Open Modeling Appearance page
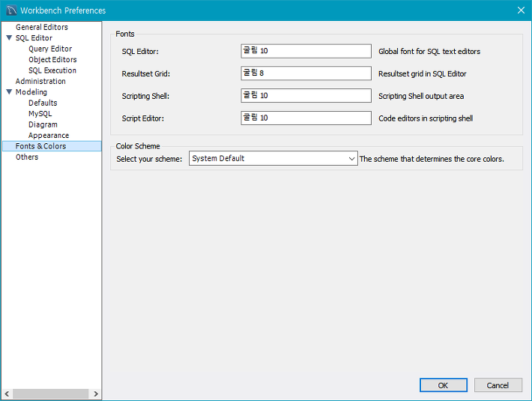The width and height of the screenshot is (532, 401). click(49, 136)
